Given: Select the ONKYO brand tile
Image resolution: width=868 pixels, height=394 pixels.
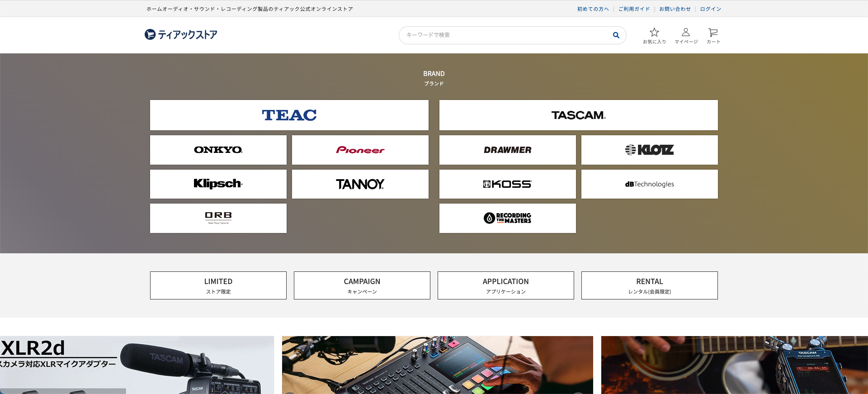Looking at the screenshot, I should click(x=218, y=150).
